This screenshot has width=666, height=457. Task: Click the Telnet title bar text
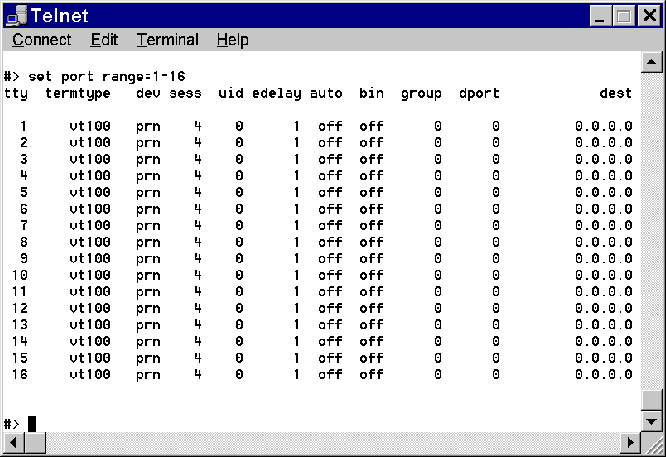pos(59,16)
